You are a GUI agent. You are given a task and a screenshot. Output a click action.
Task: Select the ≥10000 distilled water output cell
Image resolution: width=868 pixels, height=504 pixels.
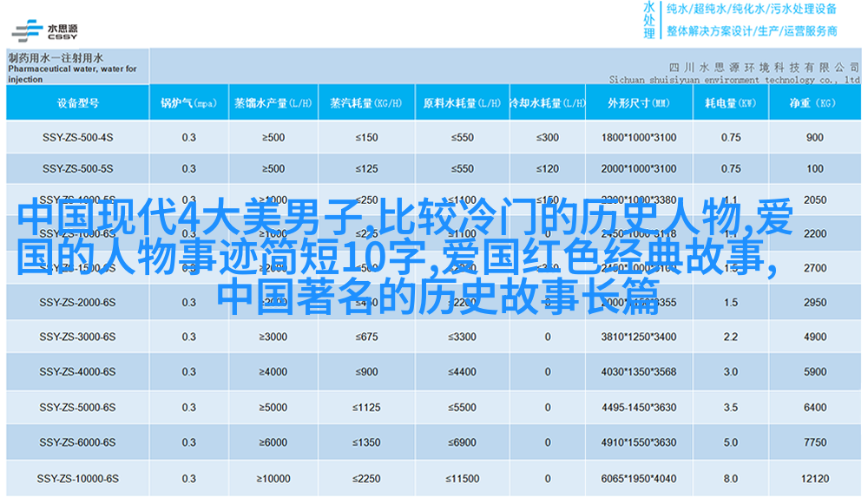pos(273,479)
